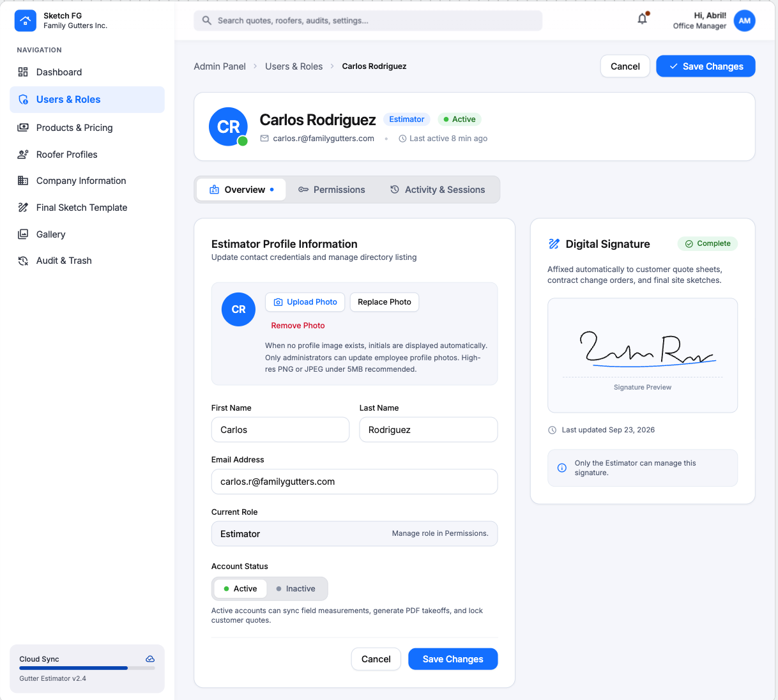Click 'Last active 8 min ago' text
Screen dimensions: 778x700
pos(448,139)
